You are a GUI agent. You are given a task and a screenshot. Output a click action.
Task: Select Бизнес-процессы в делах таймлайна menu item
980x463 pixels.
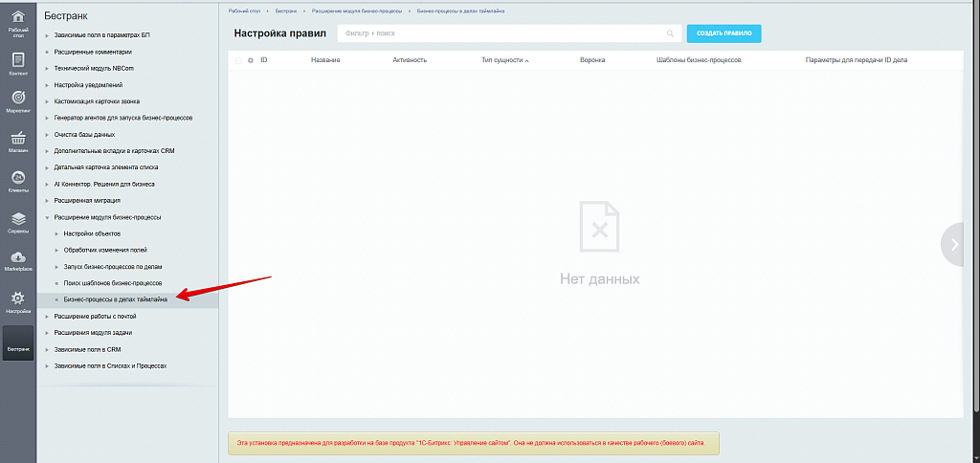click(x=116, y=299)
